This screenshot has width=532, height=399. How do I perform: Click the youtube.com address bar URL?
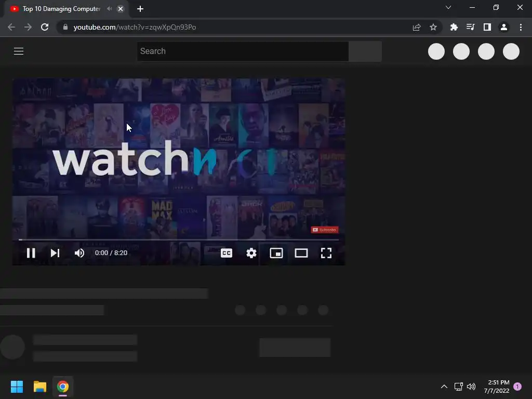[x=135, y=27]
